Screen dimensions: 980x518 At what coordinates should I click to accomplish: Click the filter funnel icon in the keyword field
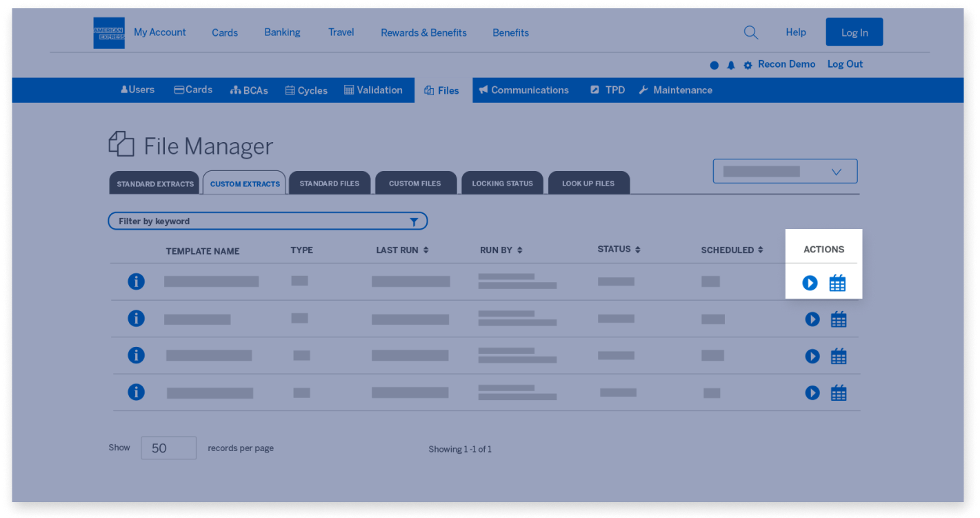click(x=414, y=221)
